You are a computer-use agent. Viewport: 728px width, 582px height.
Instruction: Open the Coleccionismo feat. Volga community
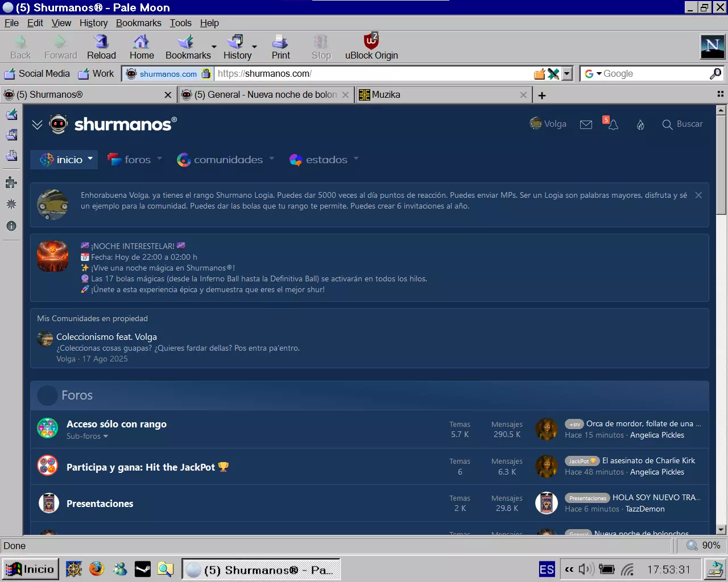pos(106,337)
